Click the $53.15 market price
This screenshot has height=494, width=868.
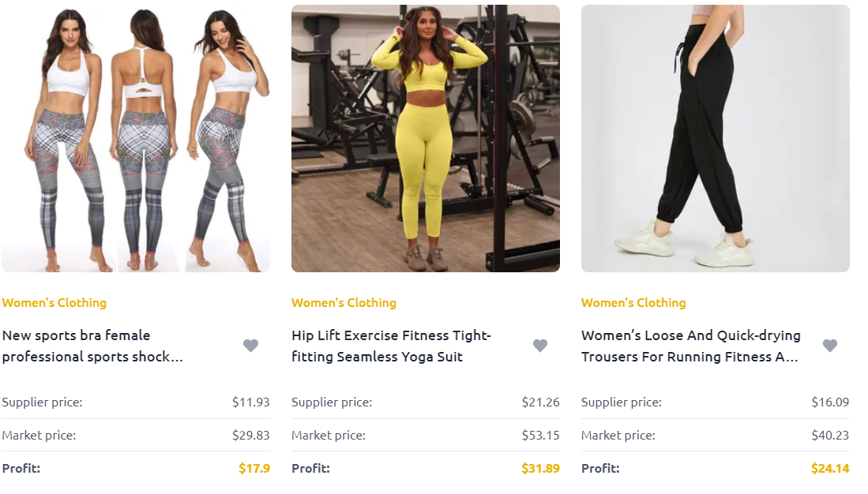tap(540, 436)
